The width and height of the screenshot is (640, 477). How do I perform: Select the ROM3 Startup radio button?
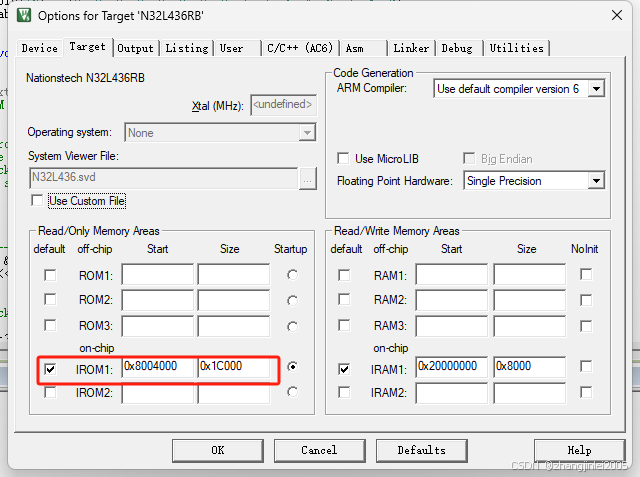[x=292, y=326]
